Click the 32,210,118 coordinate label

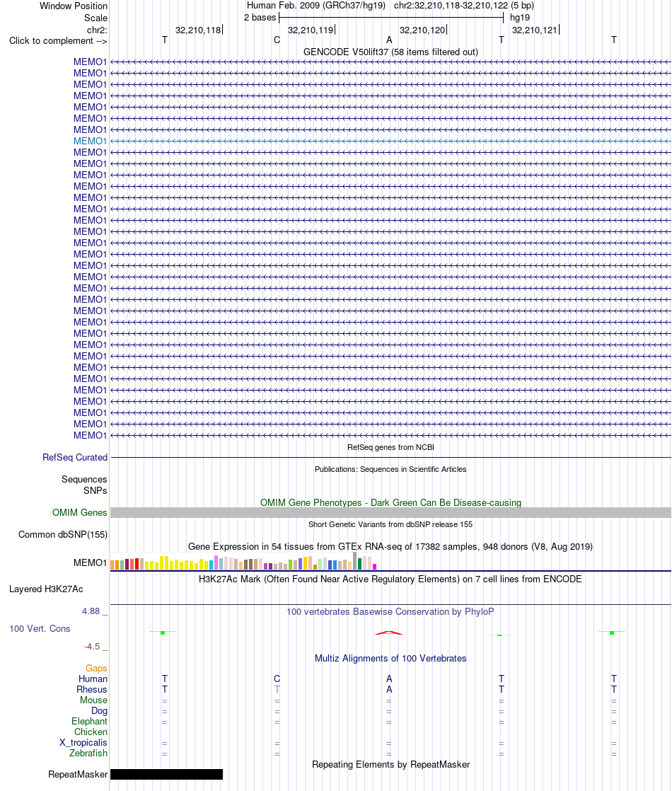pos(198,30)
